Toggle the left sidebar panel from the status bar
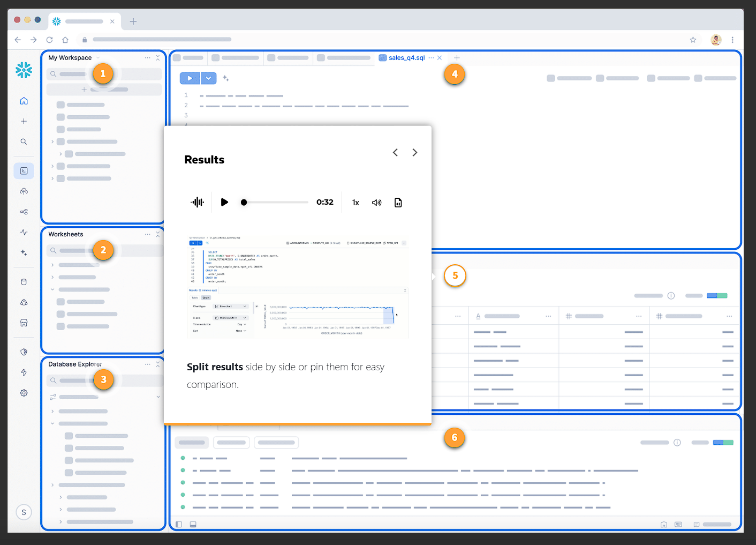Screen dimensions: 756x545 pos(179,525)
